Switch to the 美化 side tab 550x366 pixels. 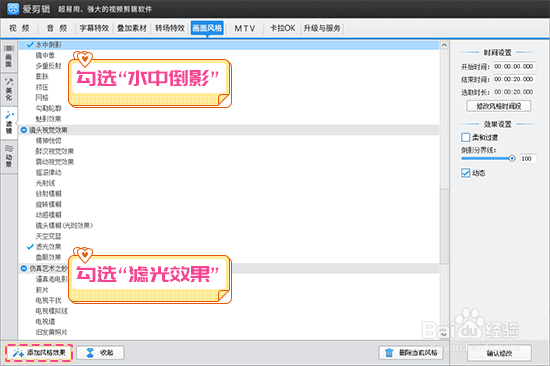9,89
